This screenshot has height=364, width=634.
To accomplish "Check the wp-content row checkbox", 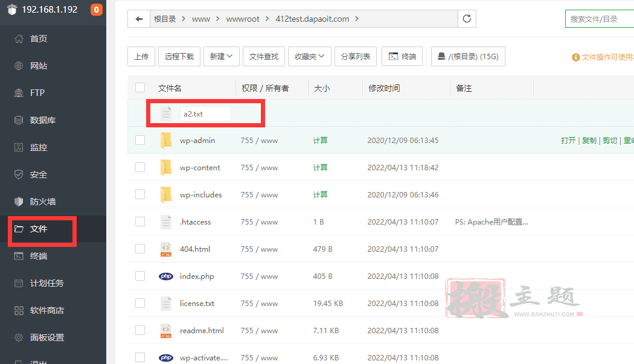I will [x=140, y=167].
